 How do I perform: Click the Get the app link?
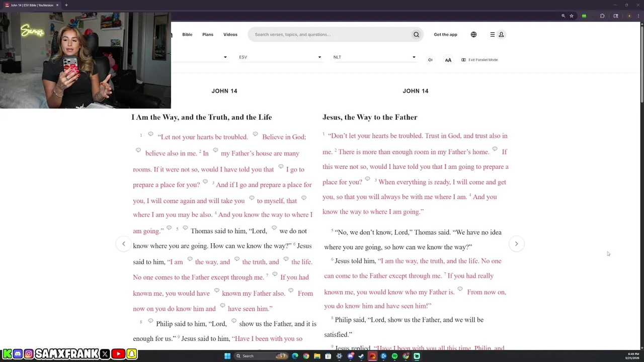coord(446,35)
